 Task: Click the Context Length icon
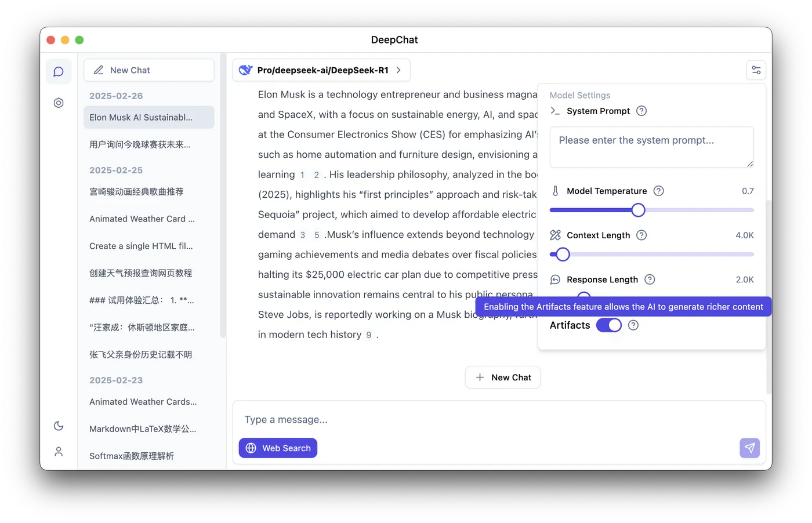[x=555, y=235]
